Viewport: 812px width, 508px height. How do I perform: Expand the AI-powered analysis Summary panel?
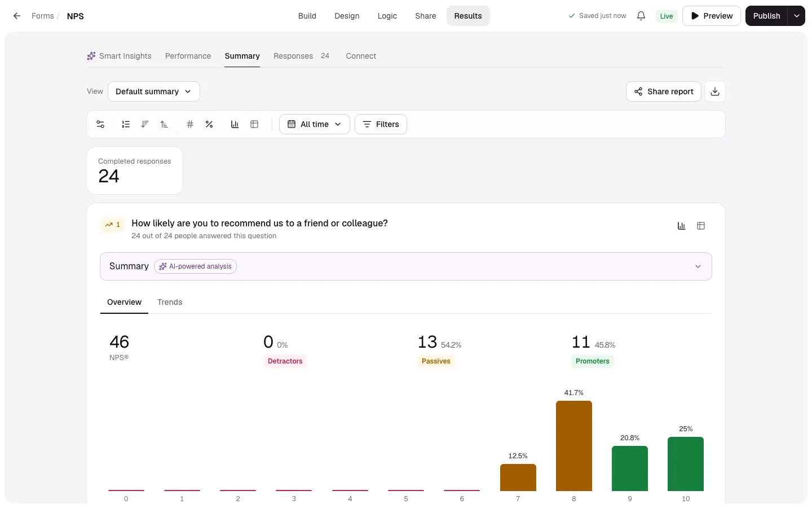[406, 266]
